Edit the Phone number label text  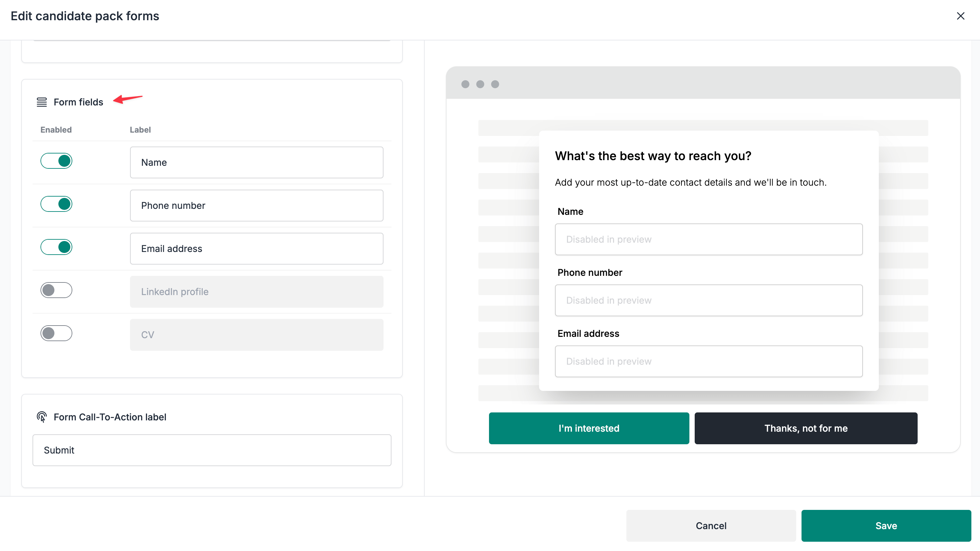pos(256,205)
